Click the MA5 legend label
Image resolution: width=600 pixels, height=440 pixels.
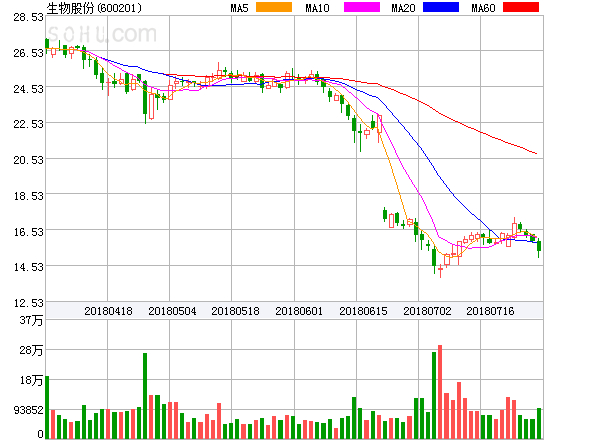click(x=240, y=8)
